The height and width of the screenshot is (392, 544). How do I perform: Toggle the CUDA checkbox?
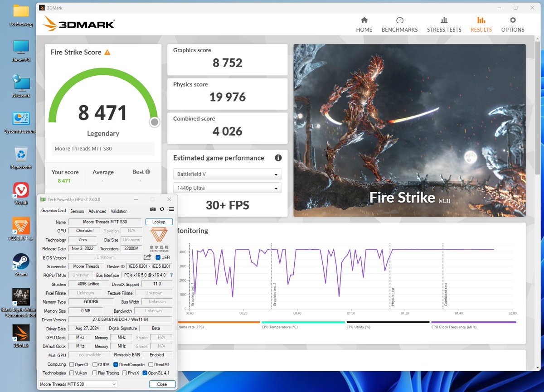pos(95,364)
